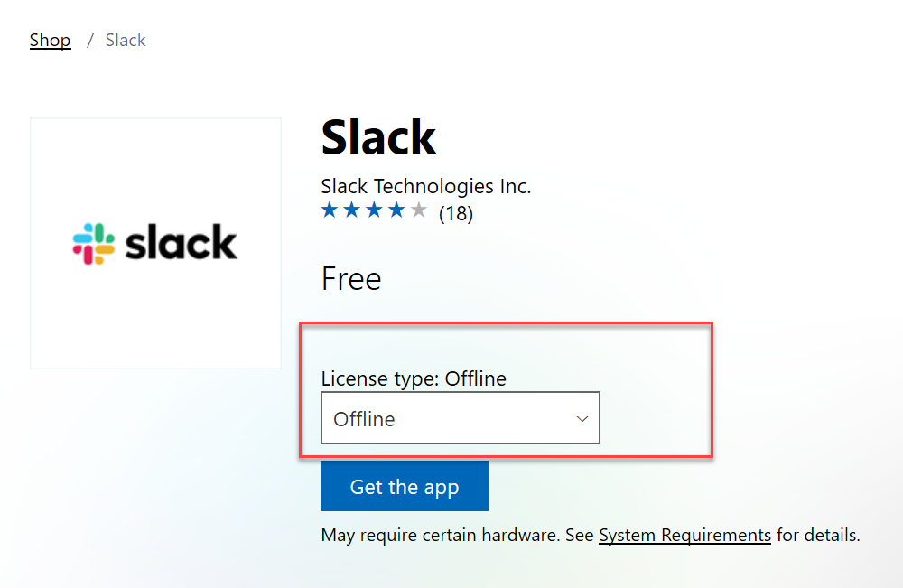
Task: Click the Free price label
Action: [x=351, y=279]
